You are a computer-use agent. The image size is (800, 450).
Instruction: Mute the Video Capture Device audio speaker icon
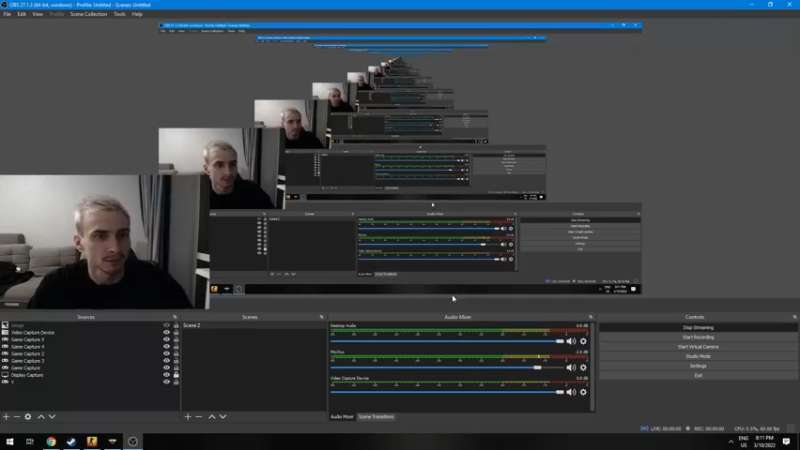point(571,392)
